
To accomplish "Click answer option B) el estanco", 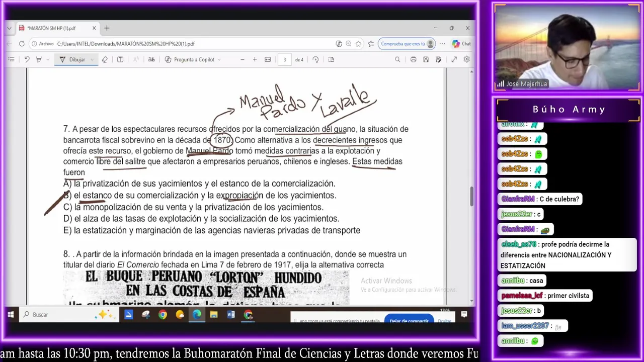I will tap(200, 196).
